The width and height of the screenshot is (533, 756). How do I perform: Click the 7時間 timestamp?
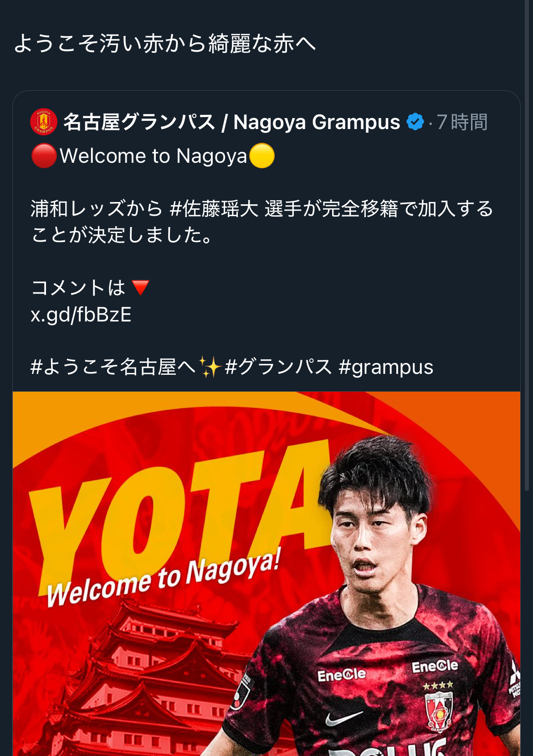(462, 122)
